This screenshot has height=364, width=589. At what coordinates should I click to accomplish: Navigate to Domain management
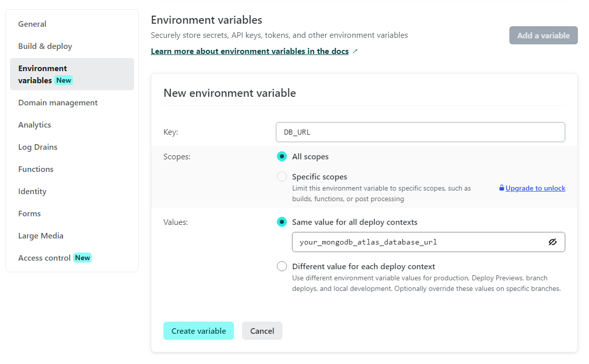click(x=57, y=102)
